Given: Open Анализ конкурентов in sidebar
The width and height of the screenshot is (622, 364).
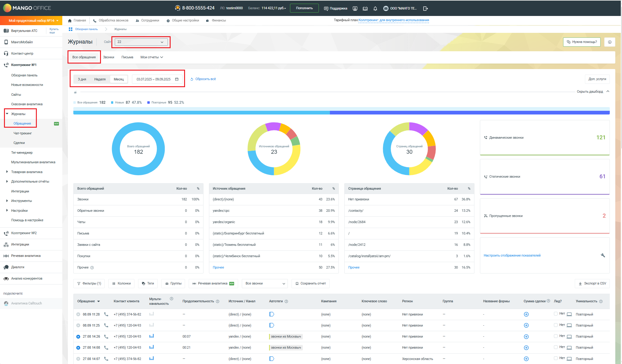Looking at the screenshot, I should click(27, 279).
